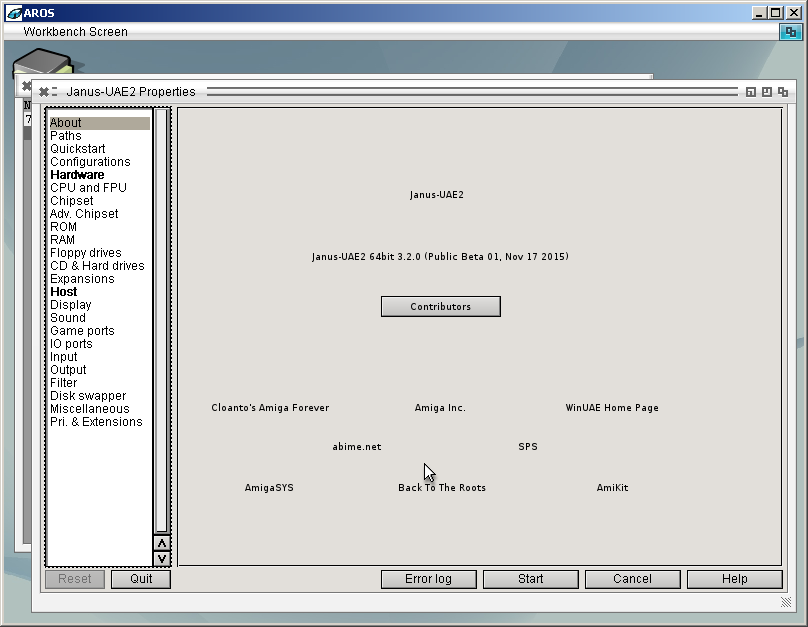This screenshot has width=808, height=627.
Task: Select Configurations in the list
Action: tap(99, 162)
